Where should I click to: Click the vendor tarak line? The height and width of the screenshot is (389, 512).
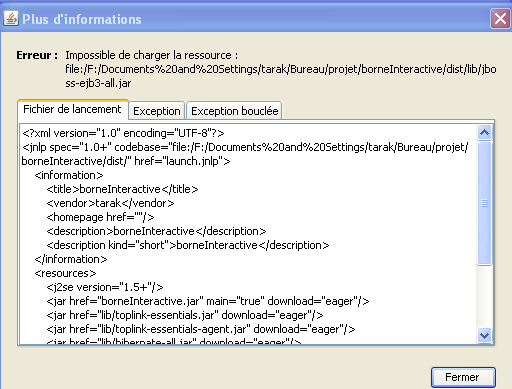[110, 203]
